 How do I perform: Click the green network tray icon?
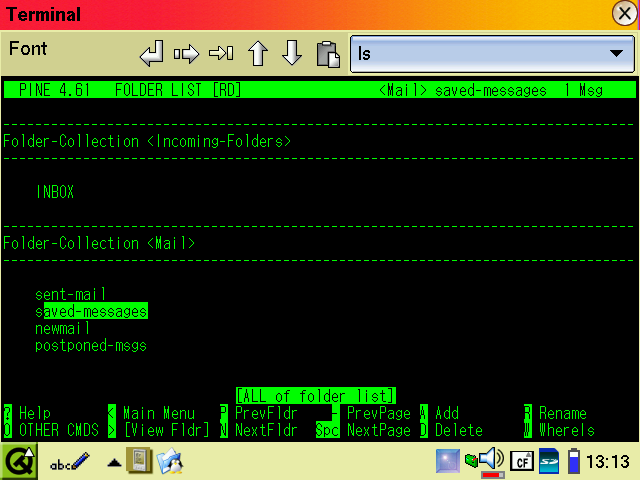click(x=471, y=461)
